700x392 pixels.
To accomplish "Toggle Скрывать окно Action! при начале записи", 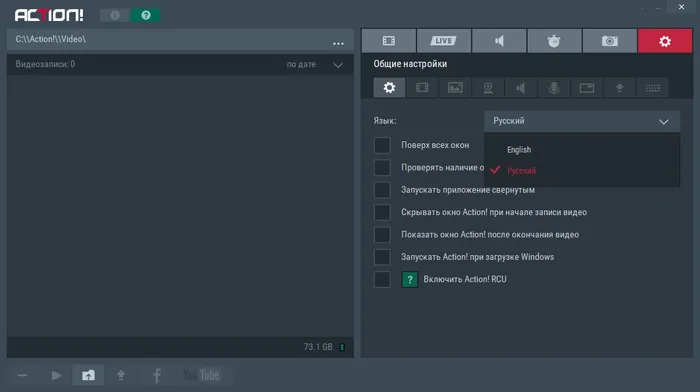I will pyautogui.click(x=382, y=212).
